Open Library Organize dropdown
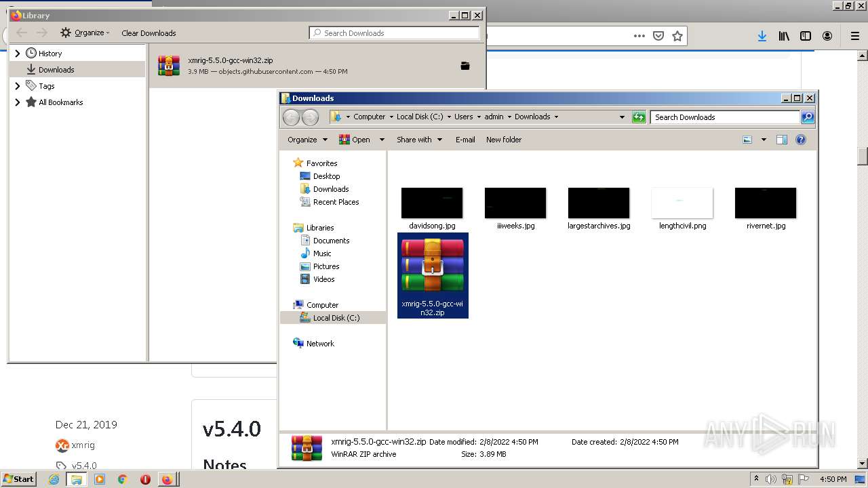This screenshot has width=868, height=488. point(85,33)
